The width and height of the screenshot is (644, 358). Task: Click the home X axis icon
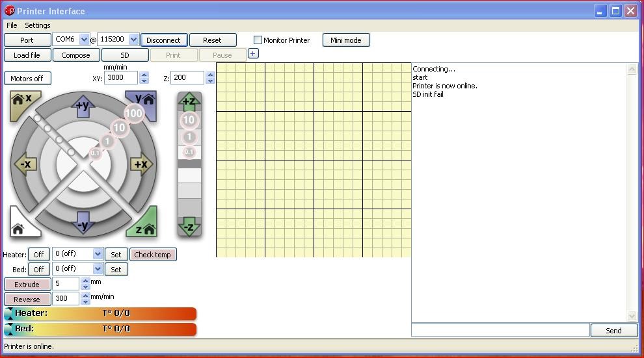[22, 103]
